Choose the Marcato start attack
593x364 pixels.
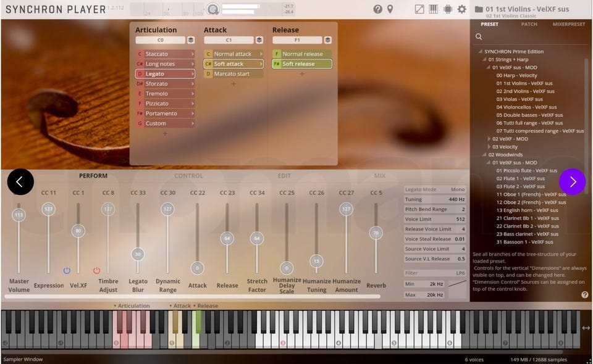233,74
